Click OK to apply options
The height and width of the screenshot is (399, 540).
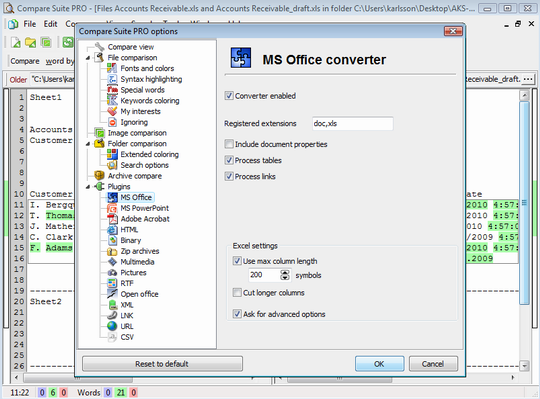click(380, 364)
